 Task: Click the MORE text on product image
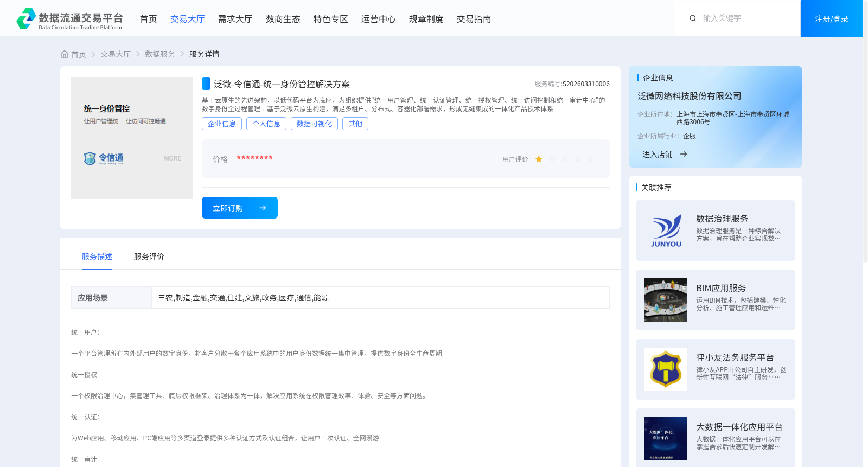pos(173,158)
